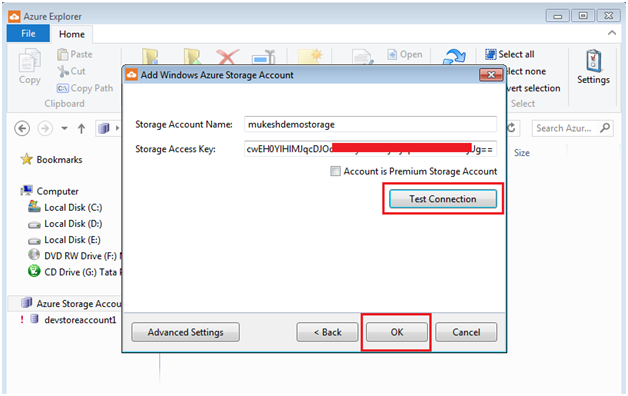Click the Azure Explorer title bar icon
The height and width of the screenshot is (396, 628).
(x=14, y=16)
